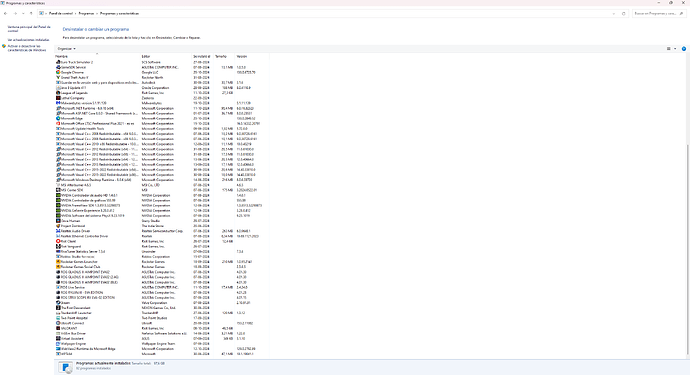Open Ventana principal del Panel de control

[29, 29]
